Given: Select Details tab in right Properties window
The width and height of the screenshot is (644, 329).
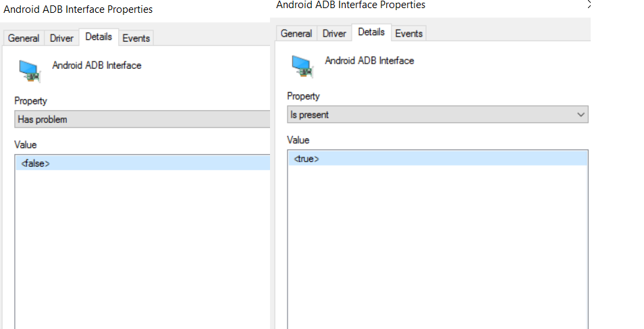Looking at the screenshot, I should (371, 32).
